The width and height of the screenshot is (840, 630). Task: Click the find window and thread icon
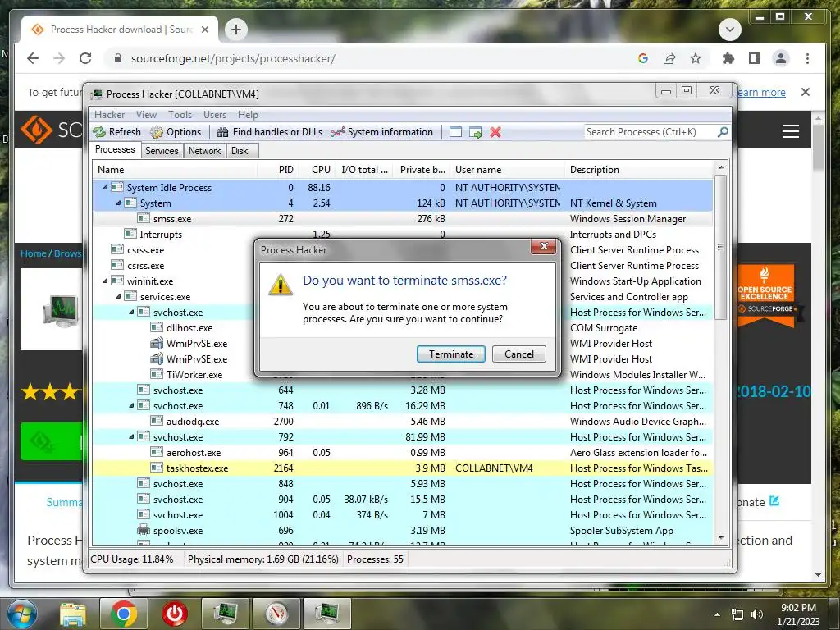[475, 132]
